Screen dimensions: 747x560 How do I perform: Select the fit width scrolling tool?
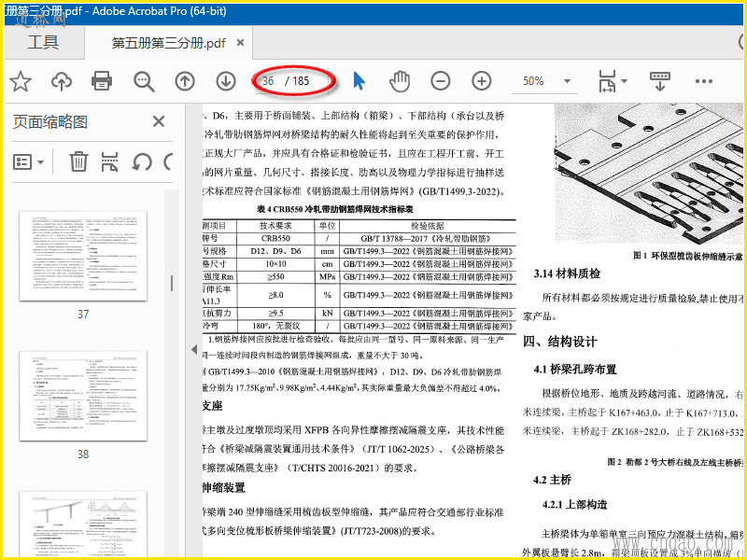607,81
